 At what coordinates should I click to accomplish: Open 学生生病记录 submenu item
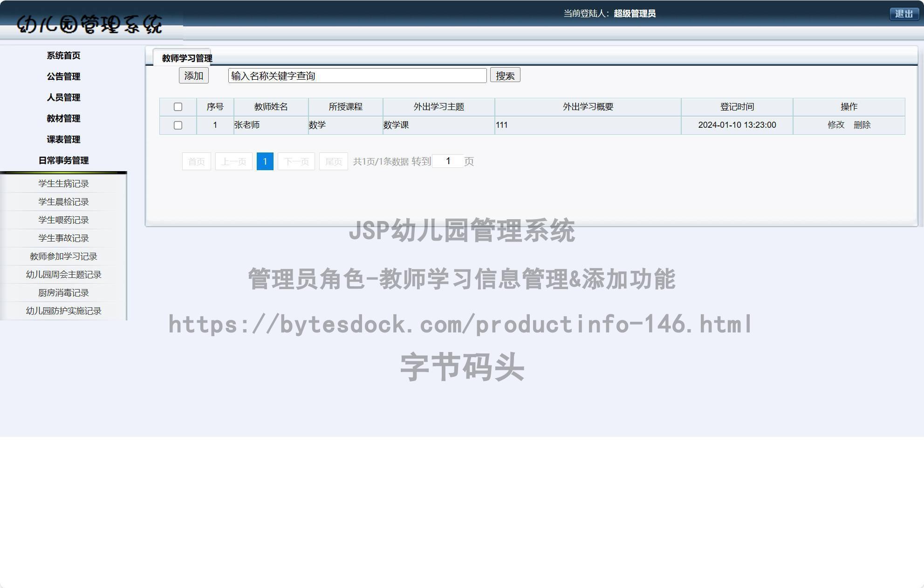pyautogui.click(x=63, y=183)
